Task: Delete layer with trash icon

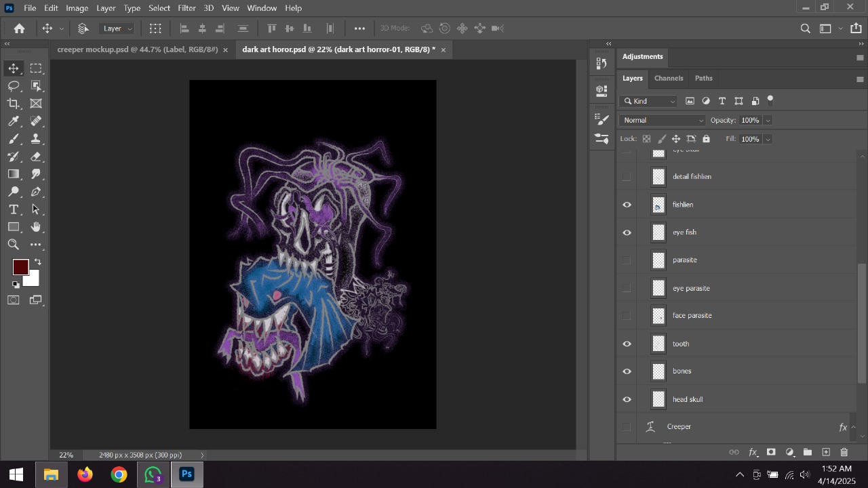Action: pos(844,452)
